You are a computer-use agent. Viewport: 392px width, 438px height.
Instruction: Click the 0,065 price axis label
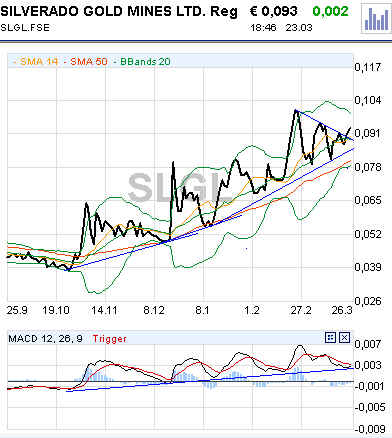[x=368, y=200]
